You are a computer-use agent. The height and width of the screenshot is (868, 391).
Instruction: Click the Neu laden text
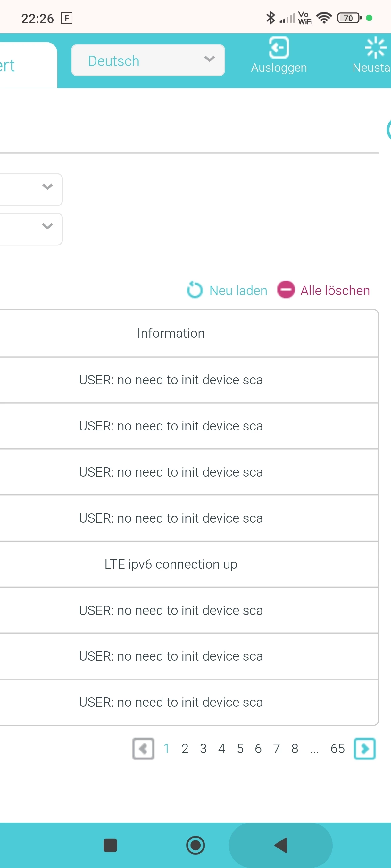(238, 291)
